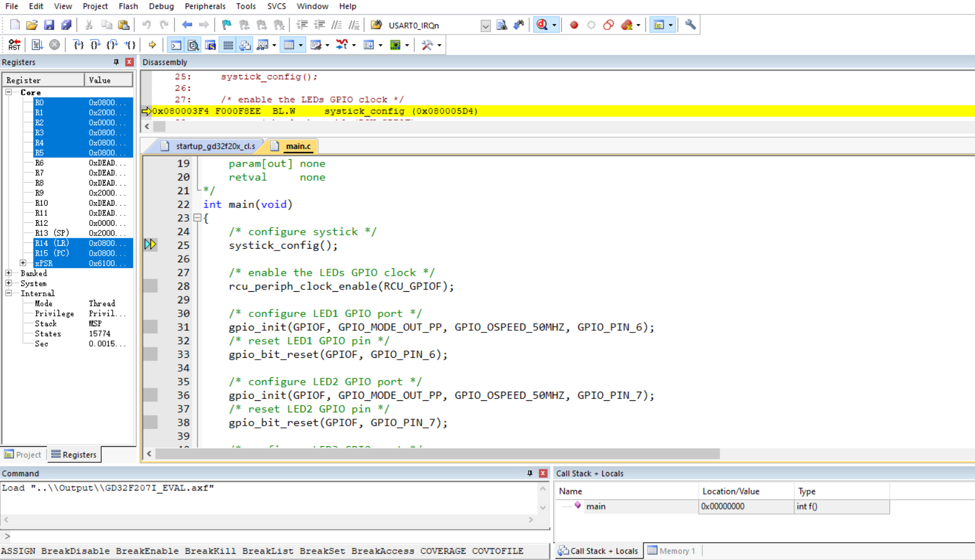This screenshot has width=975, height=560.
Task: Select the Call Stack + Locals tab
Action: pyautogui.click(x=598, y=551)
